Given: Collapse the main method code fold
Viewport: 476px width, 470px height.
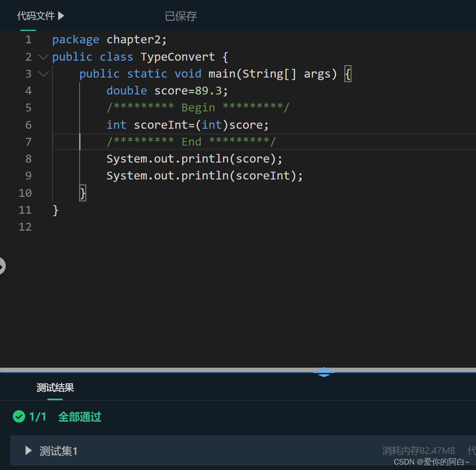Looking at the screenshot, I should (43, 74).
